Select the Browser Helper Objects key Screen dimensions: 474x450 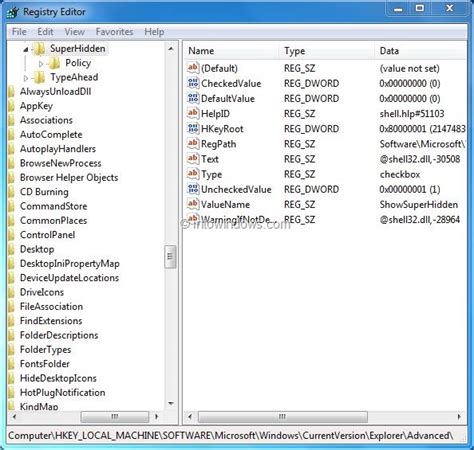(x=69, y=177)
